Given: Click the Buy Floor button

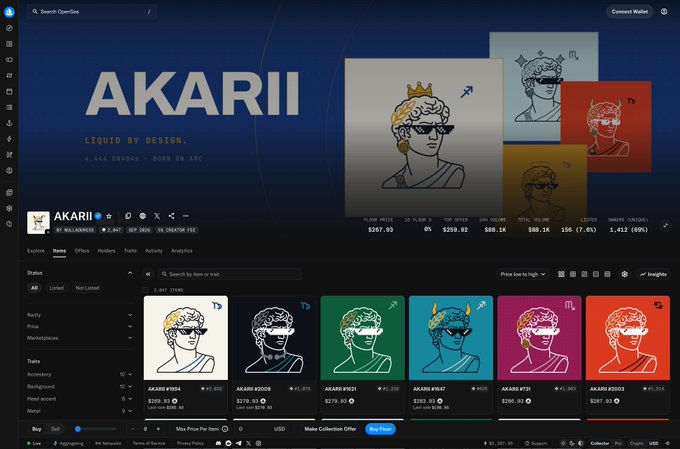Looking at the screenshot, I should click(380, 429).
